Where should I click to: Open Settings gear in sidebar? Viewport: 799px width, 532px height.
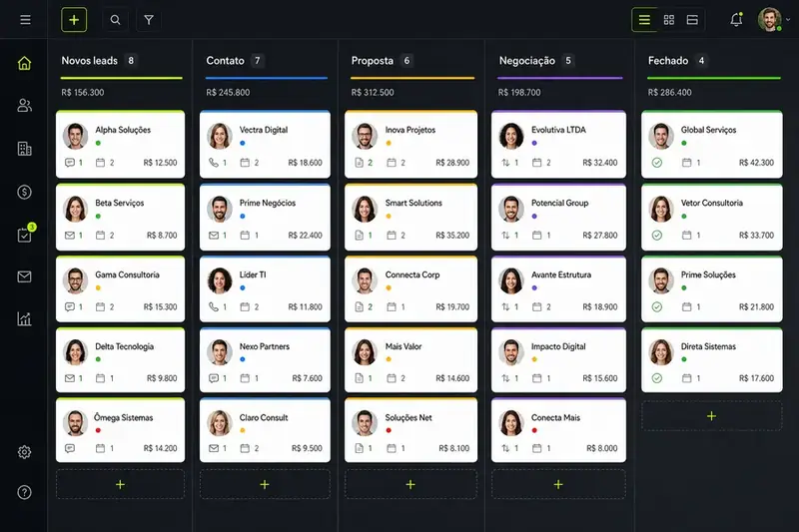coord(24,452)
